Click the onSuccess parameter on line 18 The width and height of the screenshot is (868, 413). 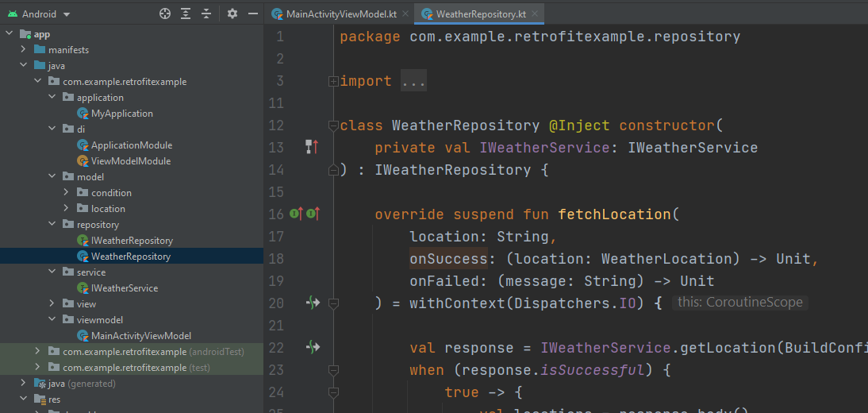(448, 258)
